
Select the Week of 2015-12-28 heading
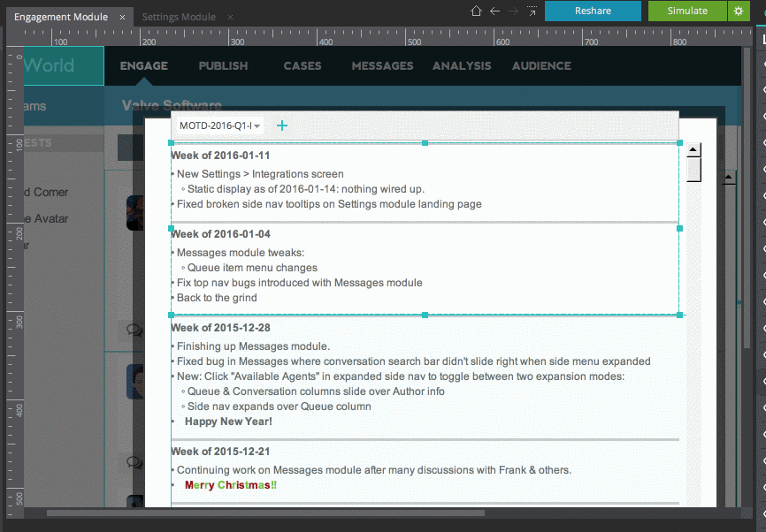pyautogui.click(x=220, y=328)
